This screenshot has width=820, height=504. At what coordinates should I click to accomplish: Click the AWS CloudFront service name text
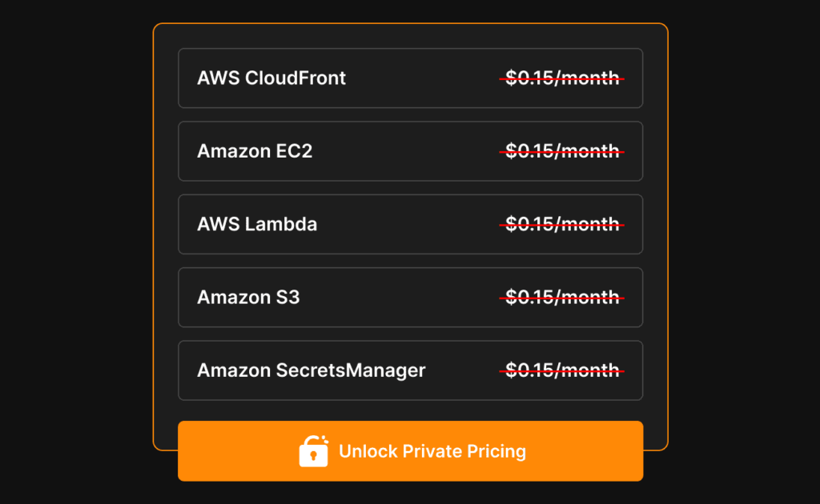coord(271,78)
